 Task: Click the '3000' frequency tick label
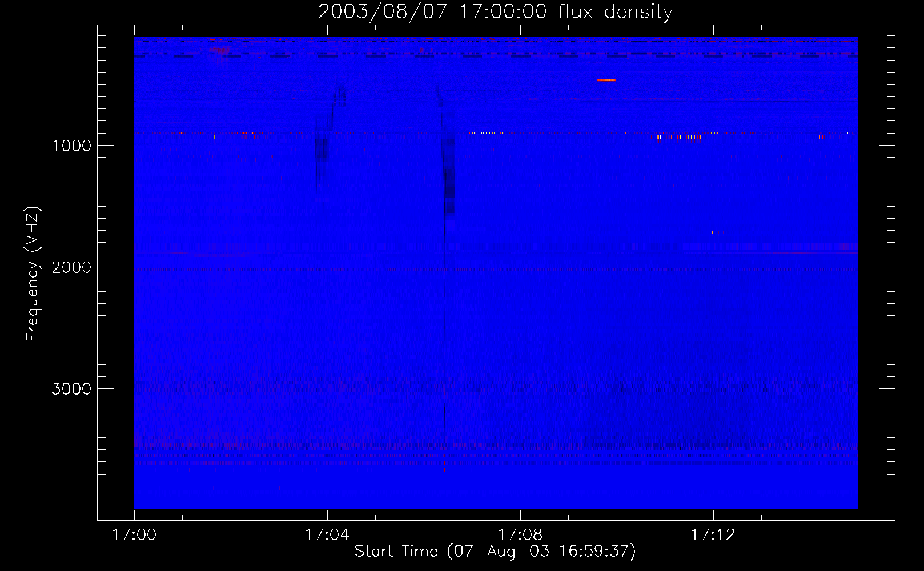(x=71, y=389)
